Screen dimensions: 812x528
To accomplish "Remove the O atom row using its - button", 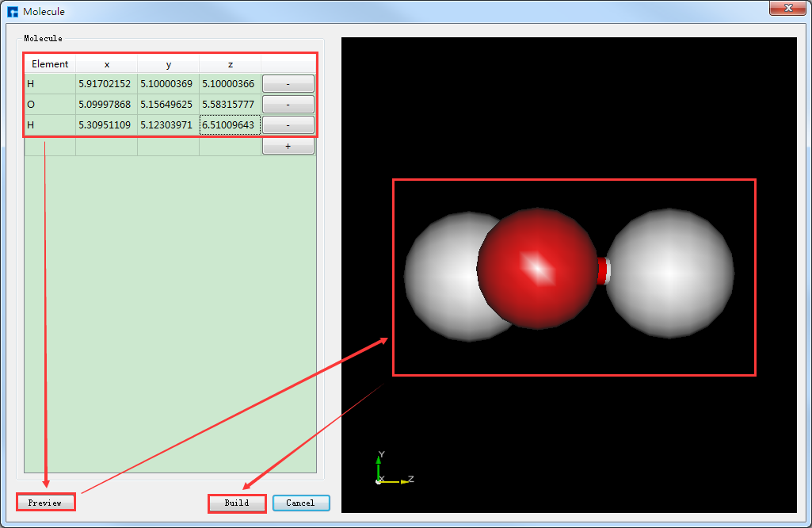I will [288, 104].
